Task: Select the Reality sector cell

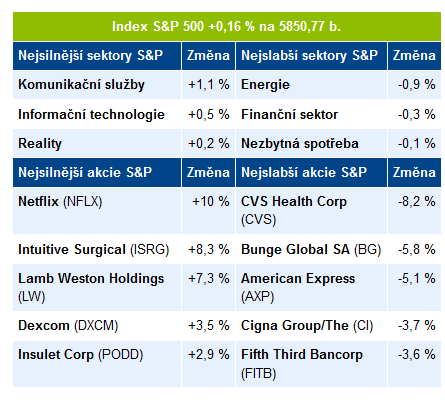Action: [97, 143]
